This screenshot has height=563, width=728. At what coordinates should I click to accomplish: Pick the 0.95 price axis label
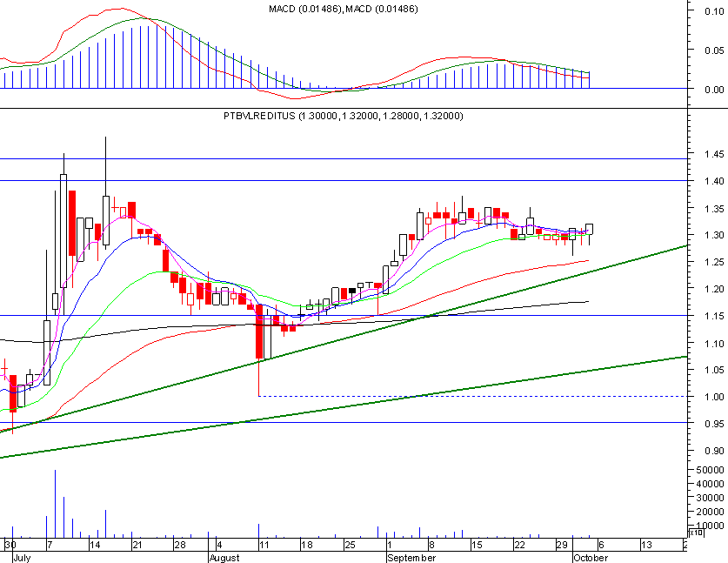tap(714, 424)
